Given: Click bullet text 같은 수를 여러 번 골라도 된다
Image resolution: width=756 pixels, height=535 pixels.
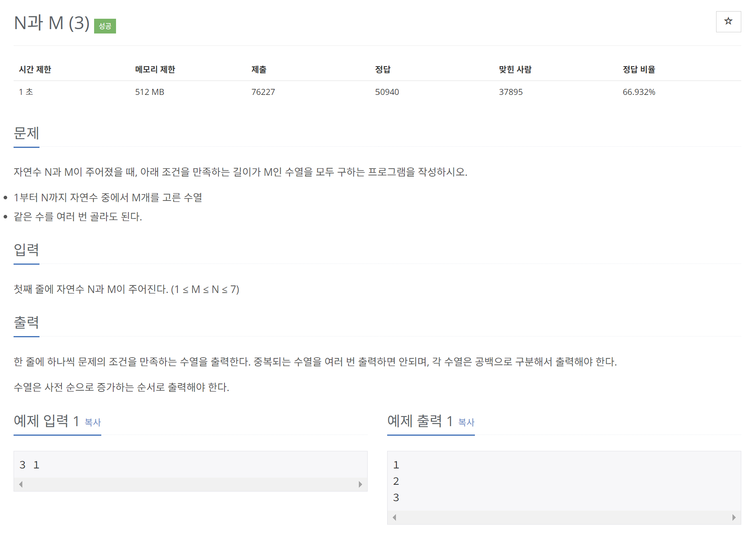Looking at the screenshot, I should [x=78, y=216].
